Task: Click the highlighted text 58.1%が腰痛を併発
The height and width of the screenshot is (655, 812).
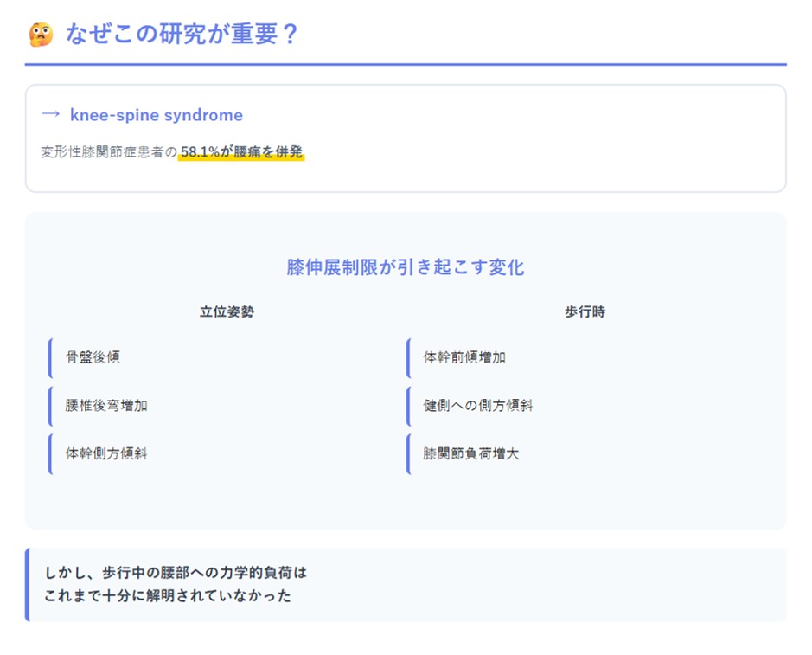Action: (x=241, y=152)
